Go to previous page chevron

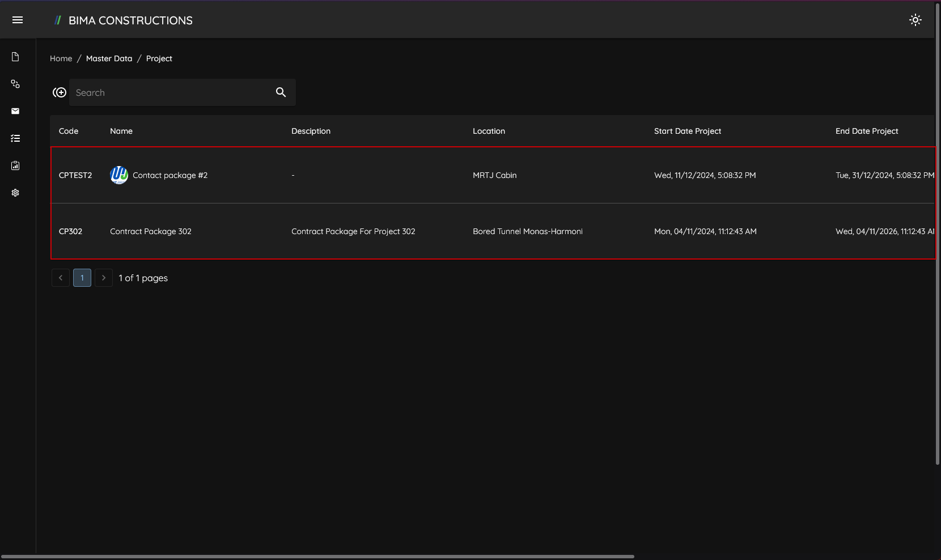pyautogui.click(x=61, y=278)
